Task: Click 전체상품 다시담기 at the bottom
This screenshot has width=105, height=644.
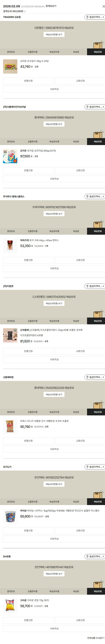Action: click(95, 638)
